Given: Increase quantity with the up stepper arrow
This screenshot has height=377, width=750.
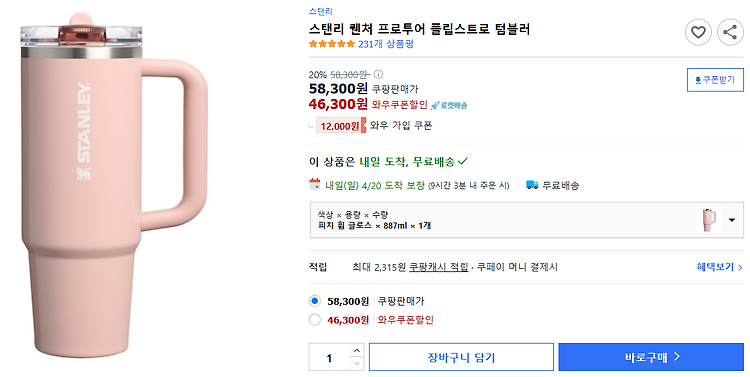Looking at the screenshot, I should [356, 350].
